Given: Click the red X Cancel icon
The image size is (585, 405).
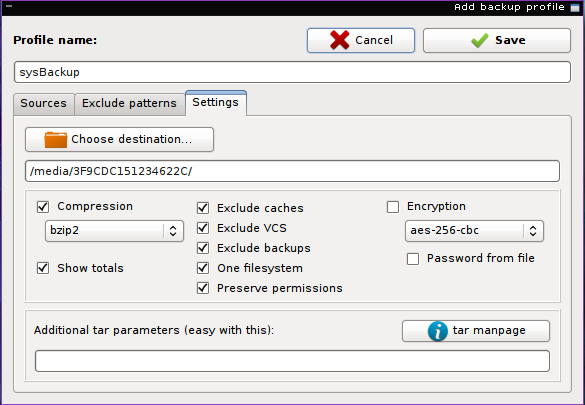Looking at the screenshot, I should tap(340, 40).
